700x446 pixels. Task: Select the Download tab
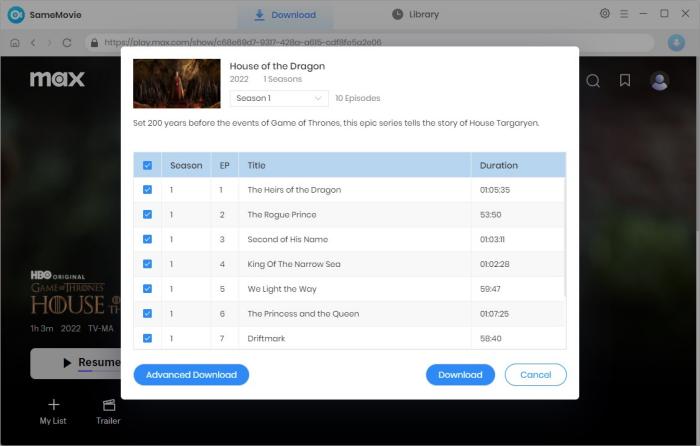[x=285, y=15]
